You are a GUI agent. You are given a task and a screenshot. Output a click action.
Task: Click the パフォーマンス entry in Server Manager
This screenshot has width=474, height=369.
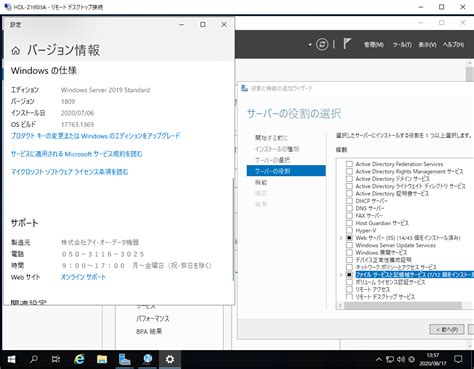tap(153, 318)
